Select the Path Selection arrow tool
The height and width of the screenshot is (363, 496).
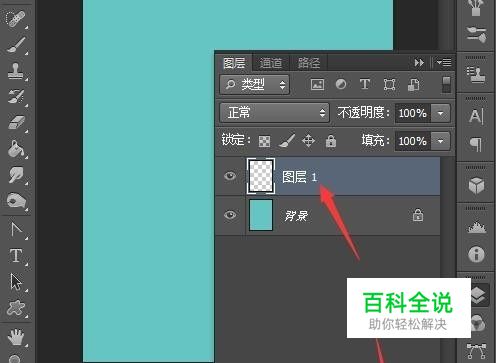click(x=16, y=282)
